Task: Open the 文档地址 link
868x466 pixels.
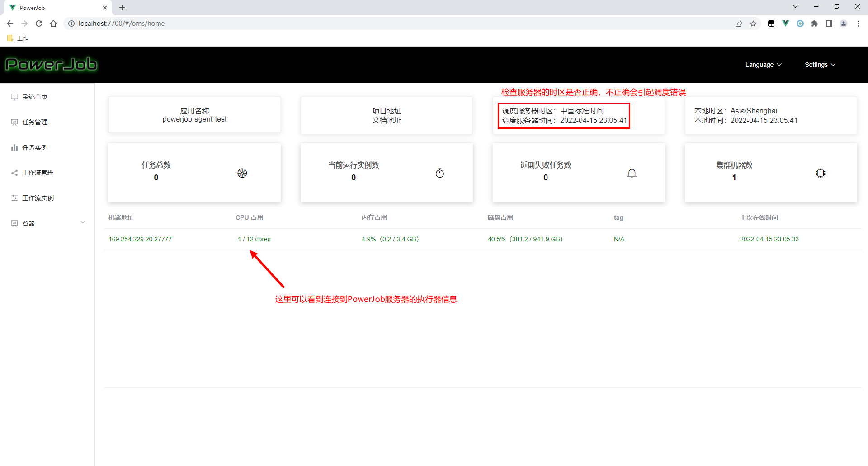Action: [387, 120]
